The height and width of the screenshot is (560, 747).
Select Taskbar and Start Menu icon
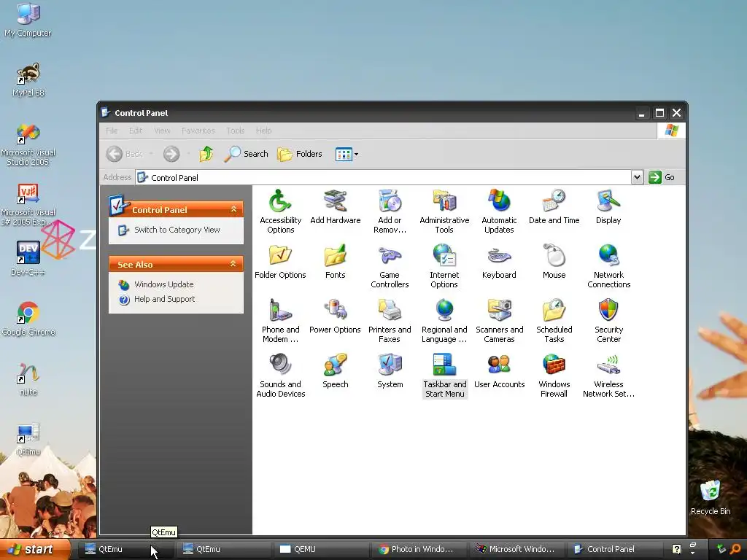click(444, 376)
